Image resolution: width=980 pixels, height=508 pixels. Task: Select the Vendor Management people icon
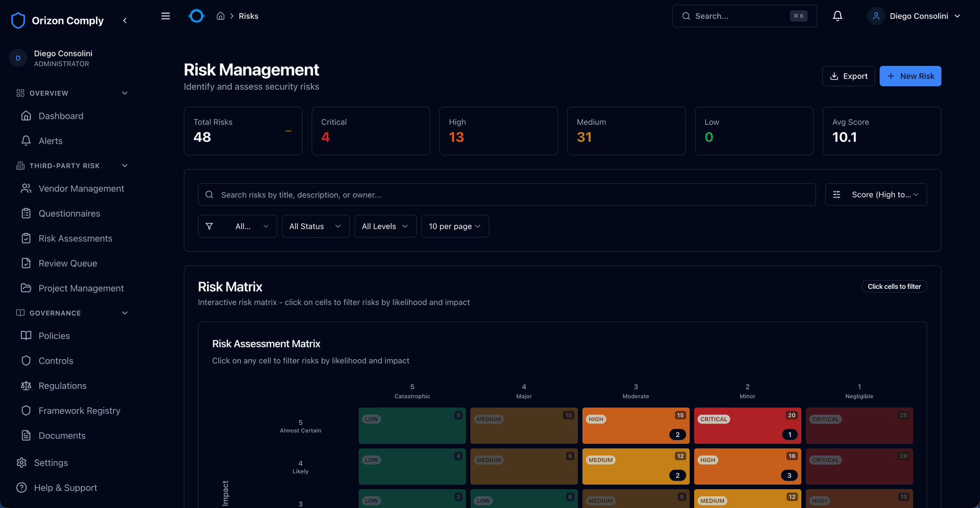pos(26,188)
